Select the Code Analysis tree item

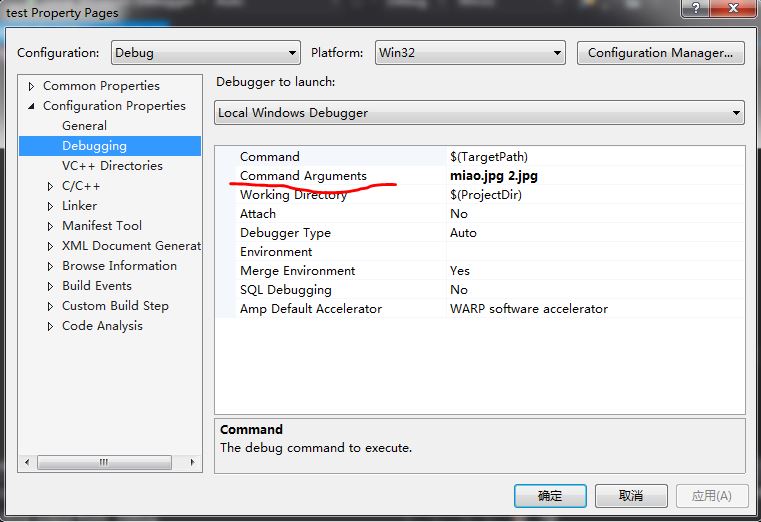click(102, 326)
